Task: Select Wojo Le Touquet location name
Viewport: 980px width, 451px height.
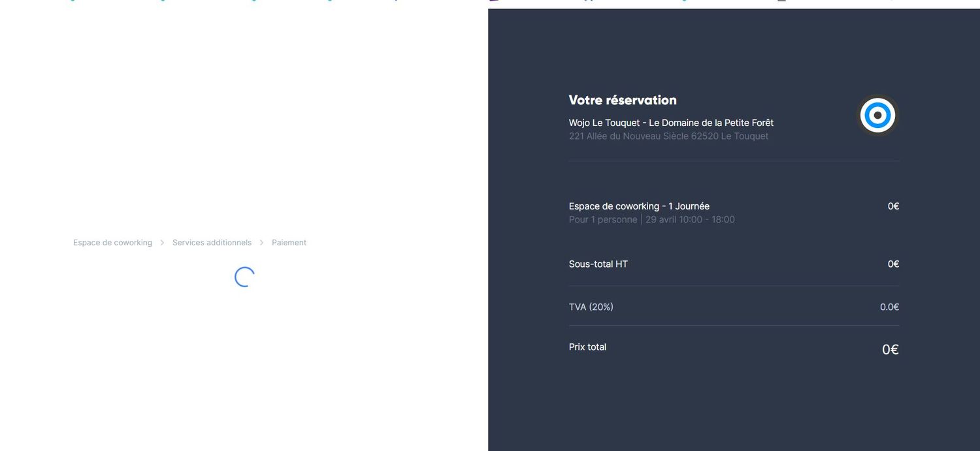Action: click(671, 123)
